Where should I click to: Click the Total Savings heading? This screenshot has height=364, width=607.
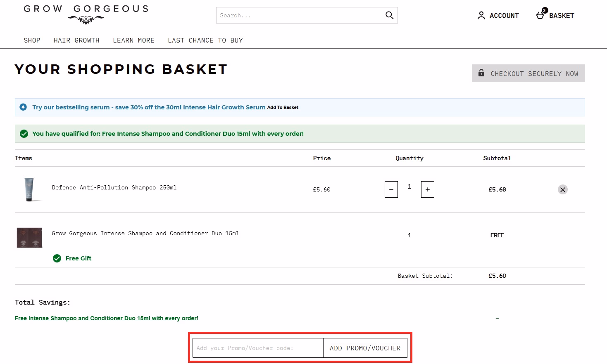click(43, 303)
